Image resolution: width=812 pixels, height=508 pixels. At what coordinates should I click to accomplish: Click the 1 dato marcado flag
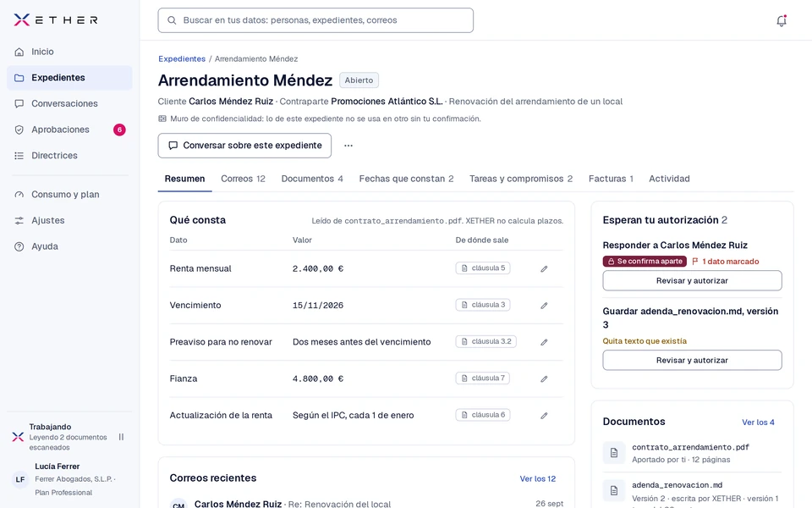click(726, 262)
